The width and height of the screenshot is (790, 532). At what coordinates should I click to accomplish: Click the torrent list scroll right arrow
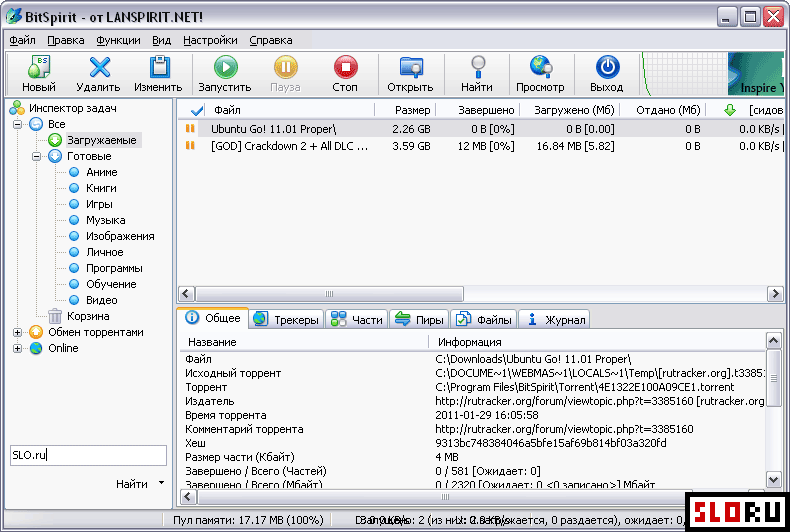point(775,294)
